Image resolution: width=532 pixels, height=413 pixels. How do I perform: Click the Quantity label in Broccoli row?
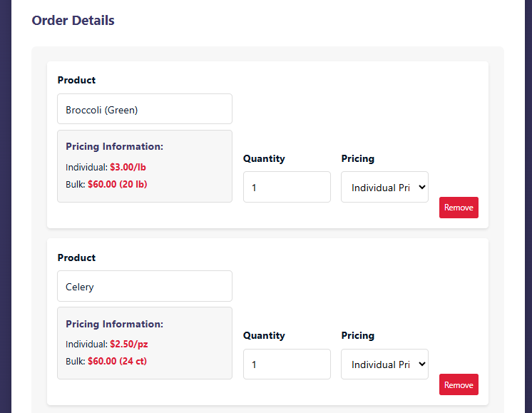coord(264,158)
